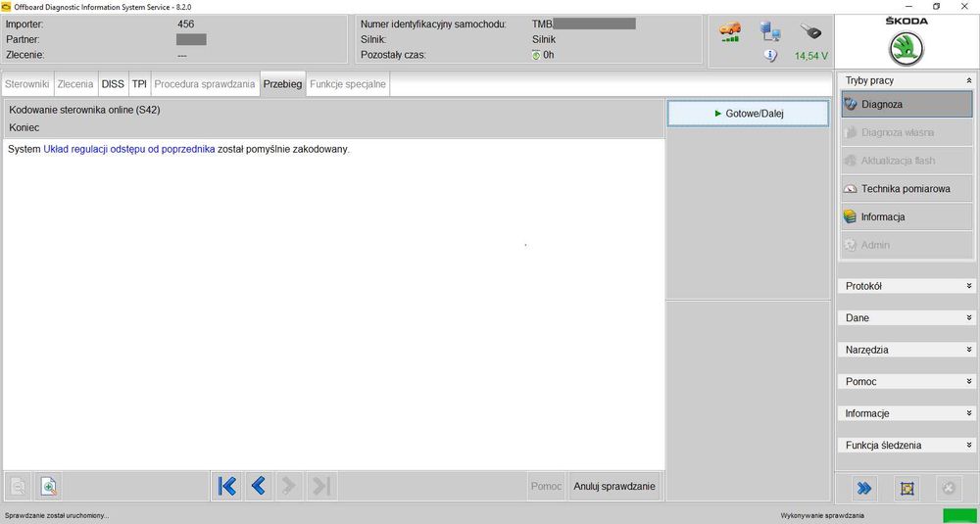The image size is (980, 524).
Task: Click the ignition key status icon
Action: (810, 31)
